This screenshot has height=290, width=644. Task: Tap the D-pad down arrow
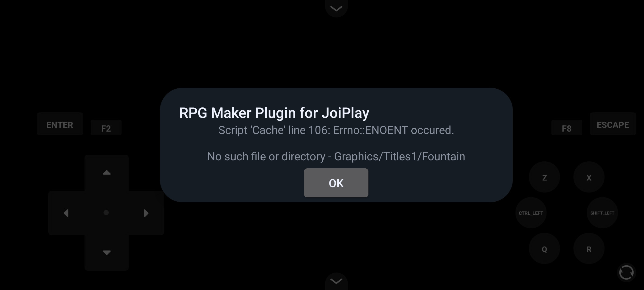(x=107, y=252)
